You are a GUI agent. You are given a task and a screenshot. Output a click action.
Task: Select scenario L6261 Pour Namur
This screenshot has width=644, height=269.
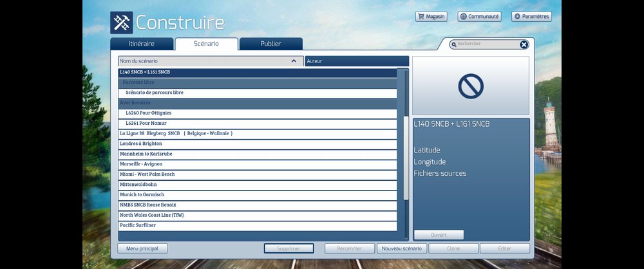coord(258,123)
